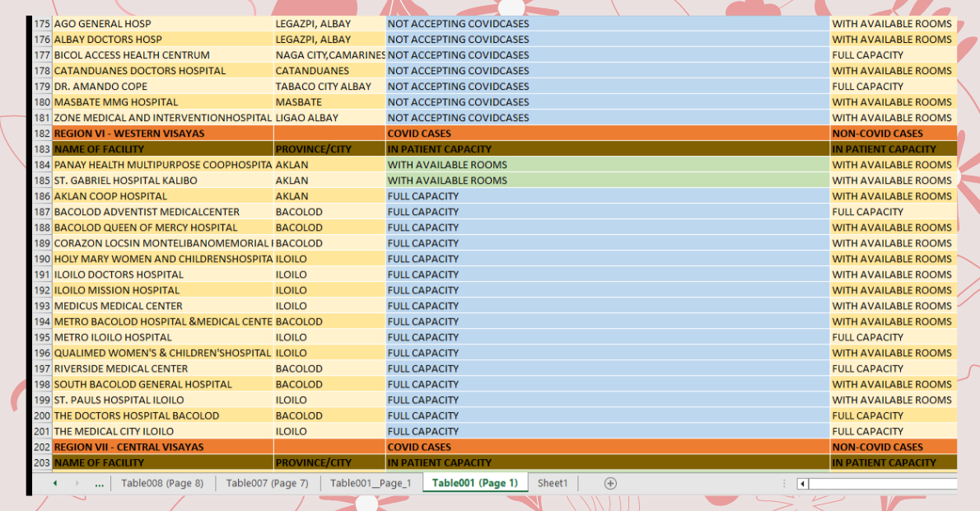The height and width of the screenshot is (511, 980).
Task: Select NON-COVID CASES cell in row 202
Action: tap(894, 448)
